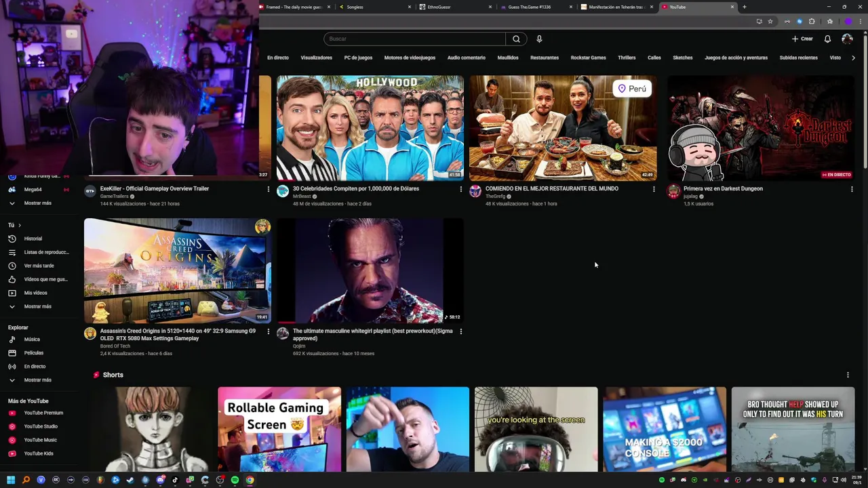Open Chrome's three-dot menu

pos(861,21)
